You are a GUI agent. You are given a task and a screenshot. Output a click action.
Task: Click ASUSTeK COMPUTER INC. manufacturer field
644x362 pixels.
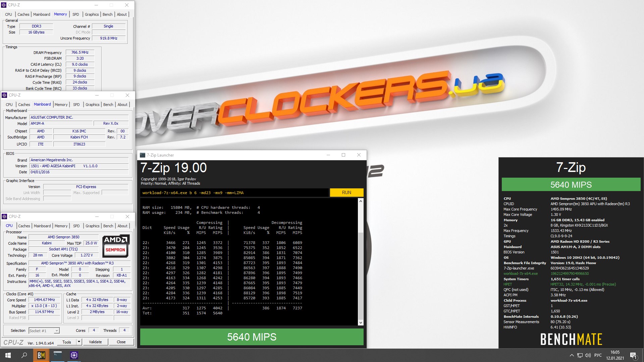pos(79,117)
